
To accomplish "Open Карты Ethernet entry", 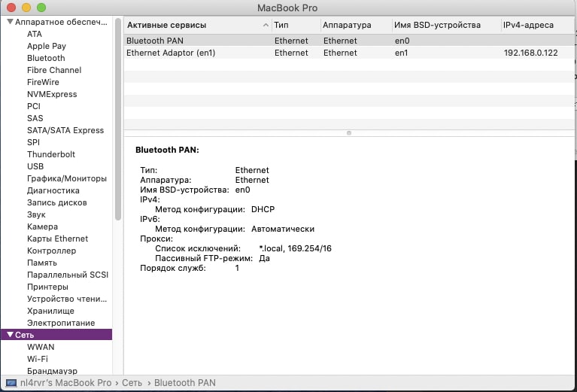I will click(x=57, y=239).
